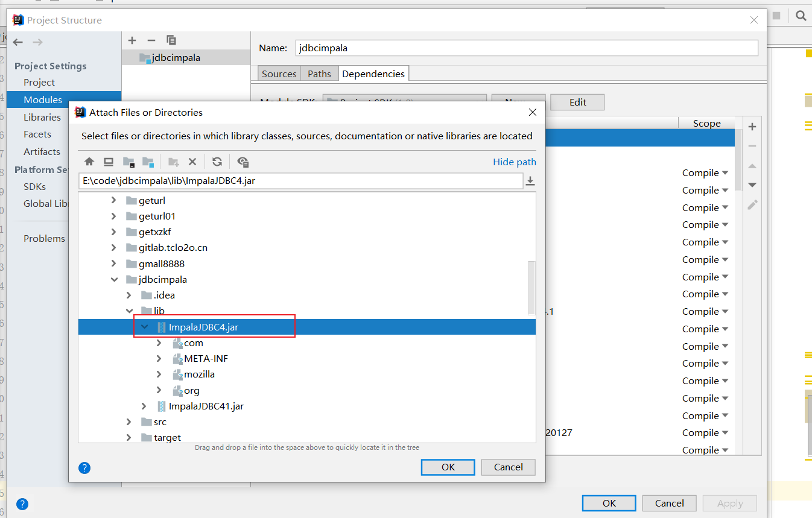Switch to the Dependencies tab

tap(373, 74)
